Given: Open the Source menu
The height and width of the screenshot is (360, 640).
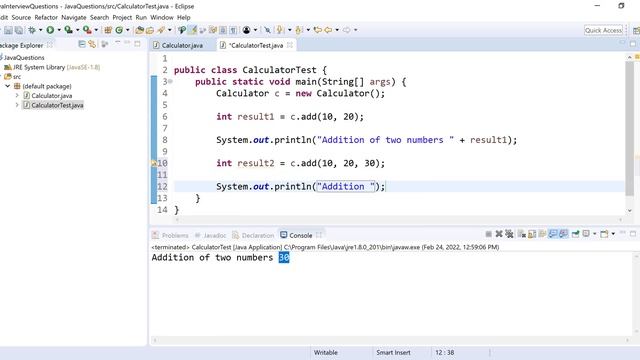Looking at the screenshot, I should point(21,18).
